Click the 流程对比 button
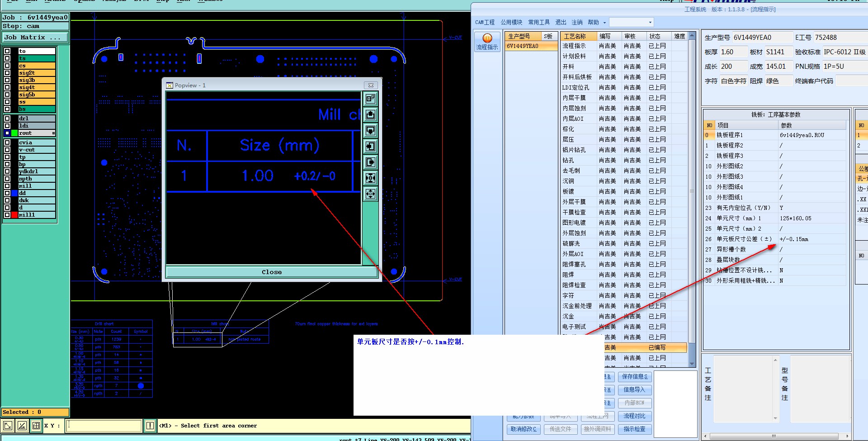This screenshot has height=441, width=868. click(x=634, y=416)
